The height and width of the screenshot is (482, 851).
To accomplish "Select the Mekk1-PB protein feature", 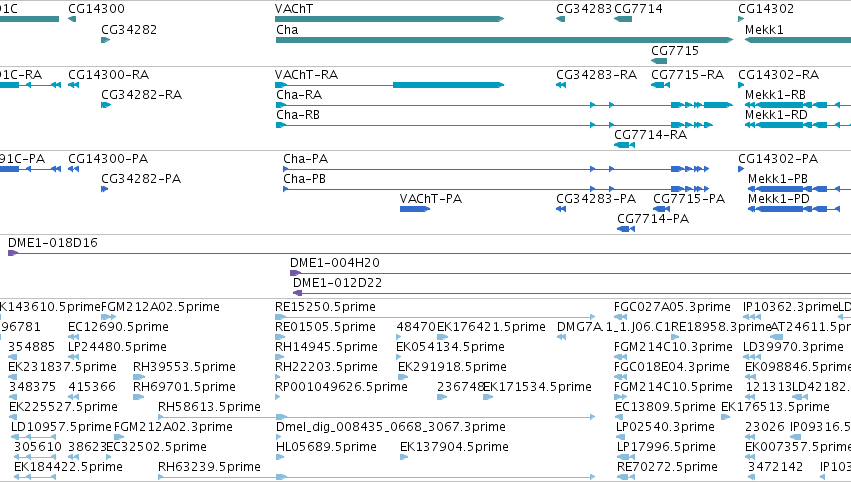I will (x=799, y=189).
